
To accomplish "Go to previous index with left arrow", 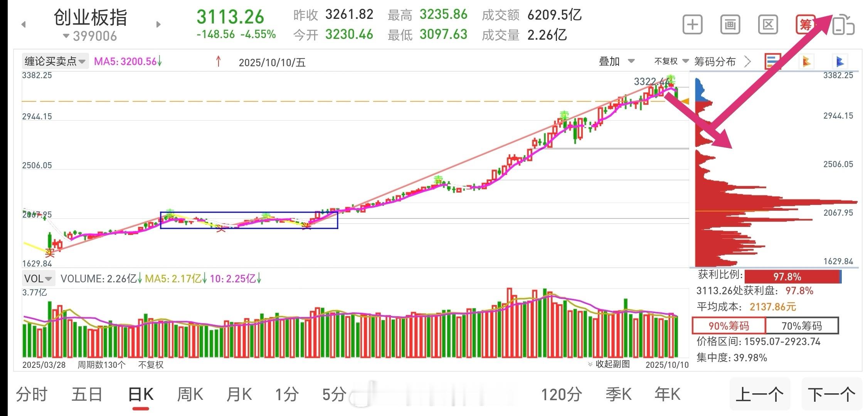I will [24, 25].
